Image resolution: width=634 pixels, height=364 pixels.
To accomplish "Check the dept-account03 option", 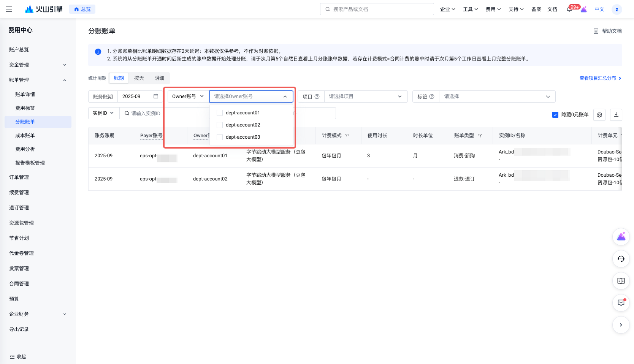I will coord(220,137).
